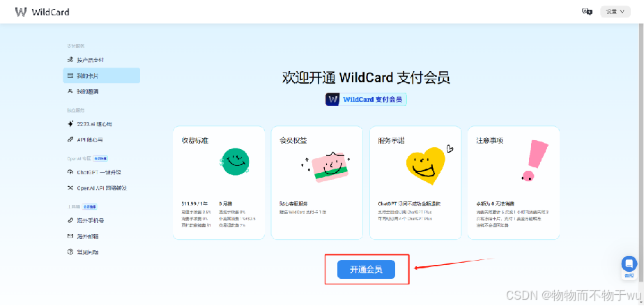The width and height of the screenshot is (644, 306).
Task: Click the 开通会员 blue button
Action: 366,270
